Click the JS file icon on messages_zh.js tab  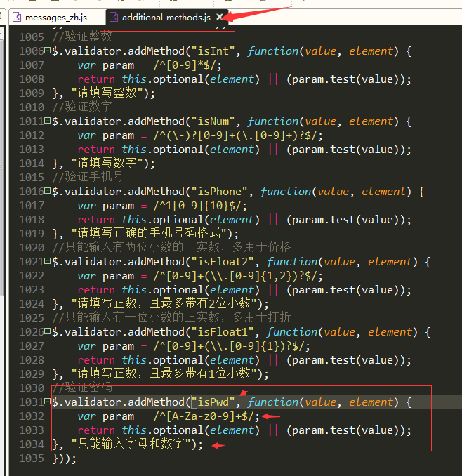tap(17, 18)
